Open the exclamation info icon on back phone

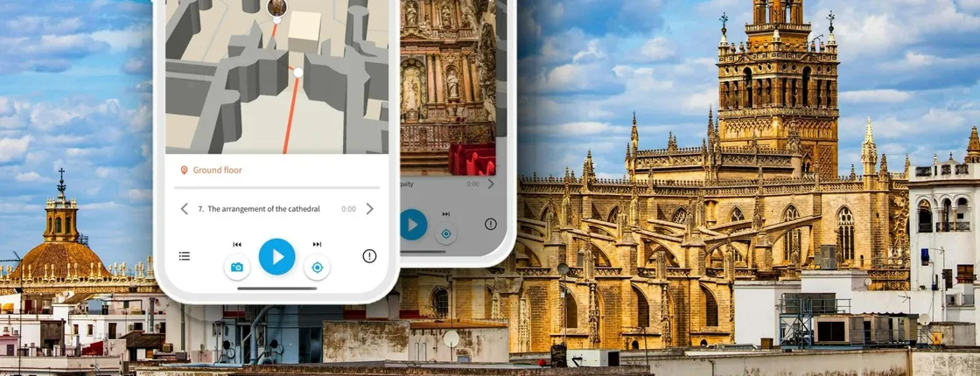click(491, 224)
